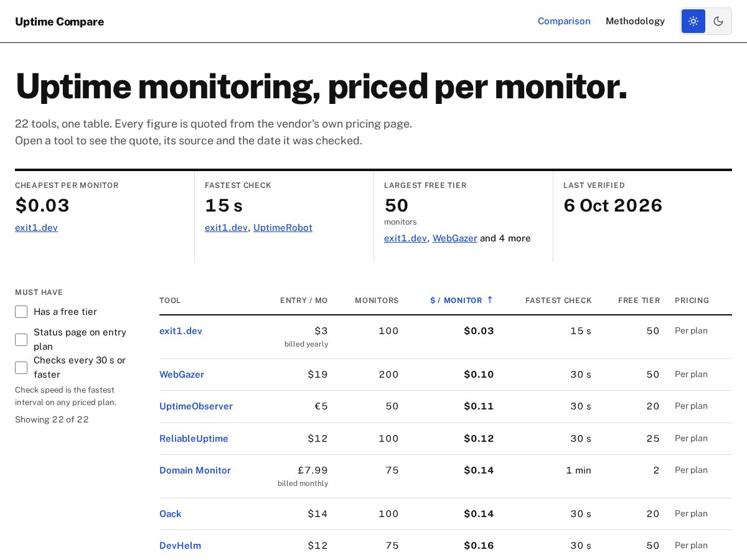Click billed yearly note under exit1.dev price
This screenshot has height=560, width=747.
(x=306, y=344)
